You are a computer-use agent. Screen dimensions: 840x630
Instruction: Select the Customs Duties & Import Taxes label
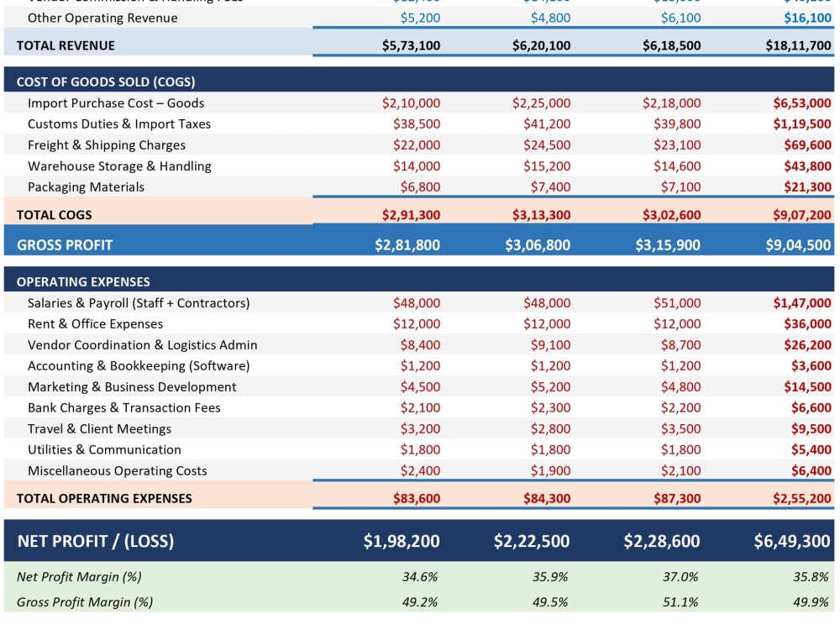pos(119,123)
